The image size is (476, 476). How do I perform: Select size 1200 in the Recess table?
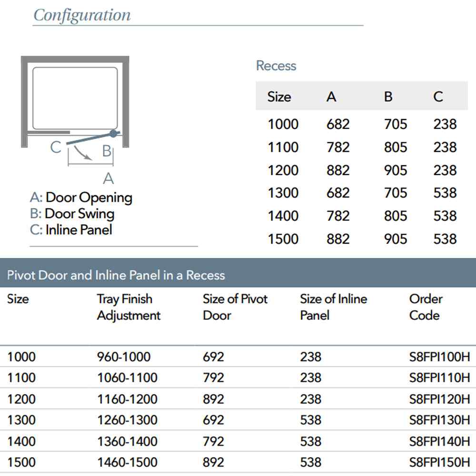tap(283, 170)
